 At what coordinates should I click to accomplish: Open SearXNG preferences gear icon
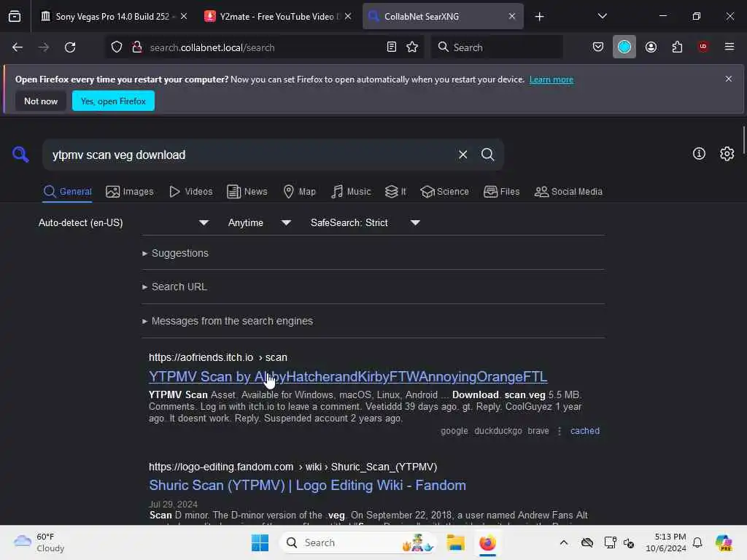727,153
